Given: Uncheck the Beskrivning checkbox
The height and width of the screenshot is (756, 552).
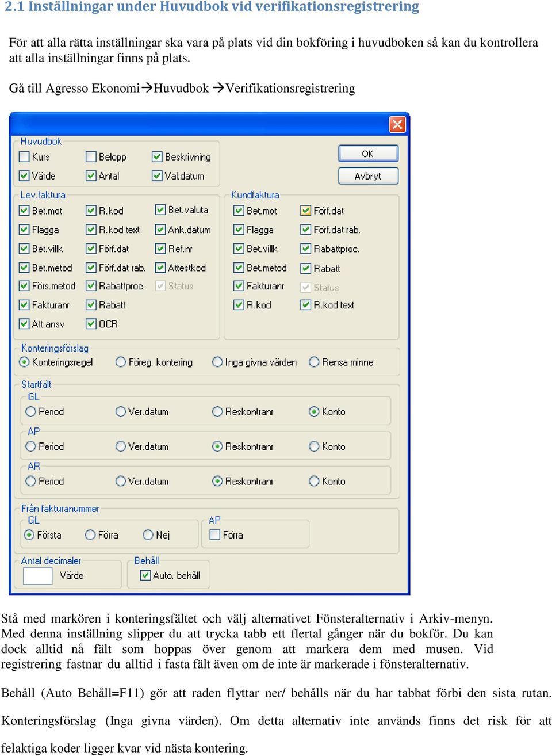Looking at the screenshot, I should pyautogui.click(x=157, y=157).
